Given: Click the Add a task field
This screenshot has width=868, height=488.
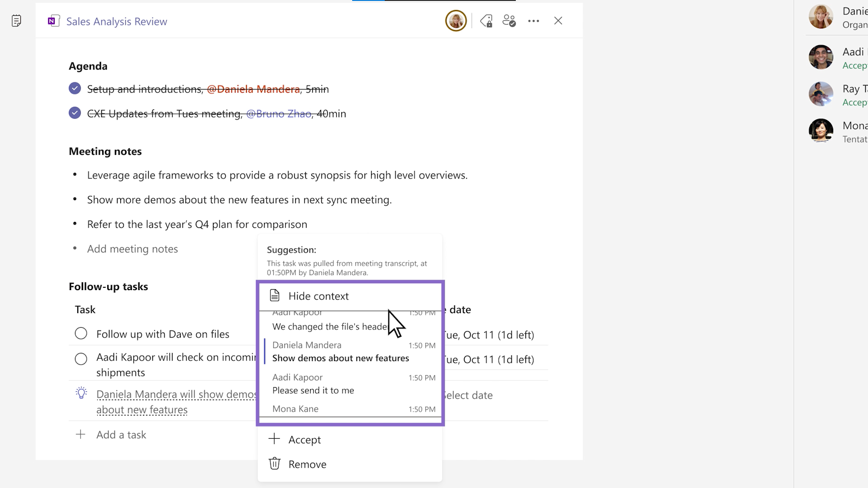Looking at the screenshot, I should (x=121, y=435).
